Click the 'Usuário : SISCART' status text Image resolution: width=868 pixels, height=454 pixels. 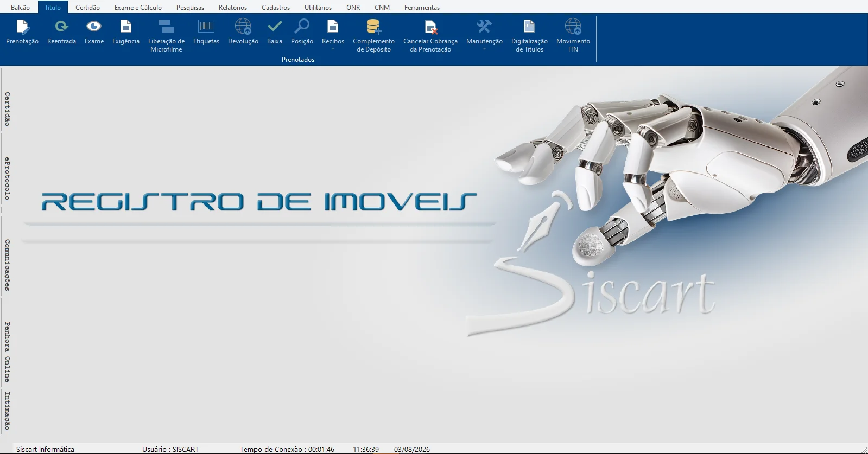170,449
